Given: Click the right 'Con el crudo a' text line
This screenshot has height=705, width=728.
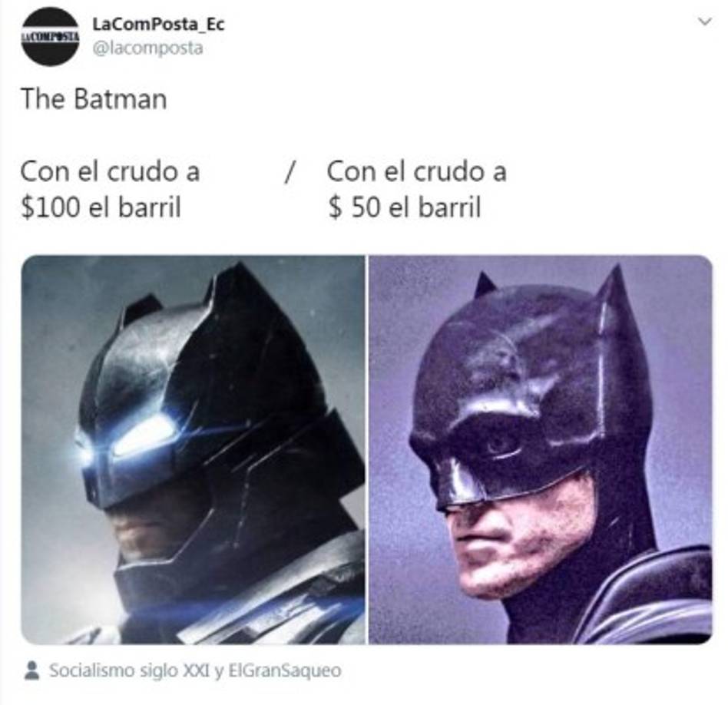Looking at the screenshot, I should (x=416, y=171).
